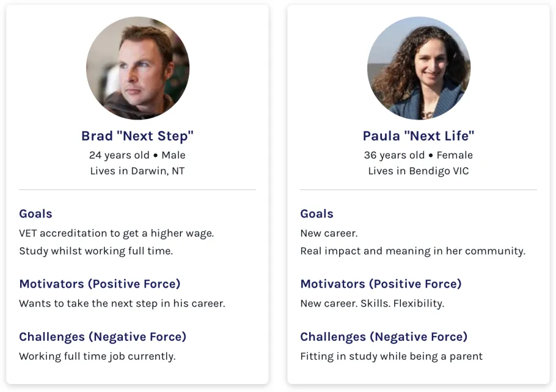Screen dimensions: 556x392
Task: Click "24 years old • Male" text
Action: point(137,155)
